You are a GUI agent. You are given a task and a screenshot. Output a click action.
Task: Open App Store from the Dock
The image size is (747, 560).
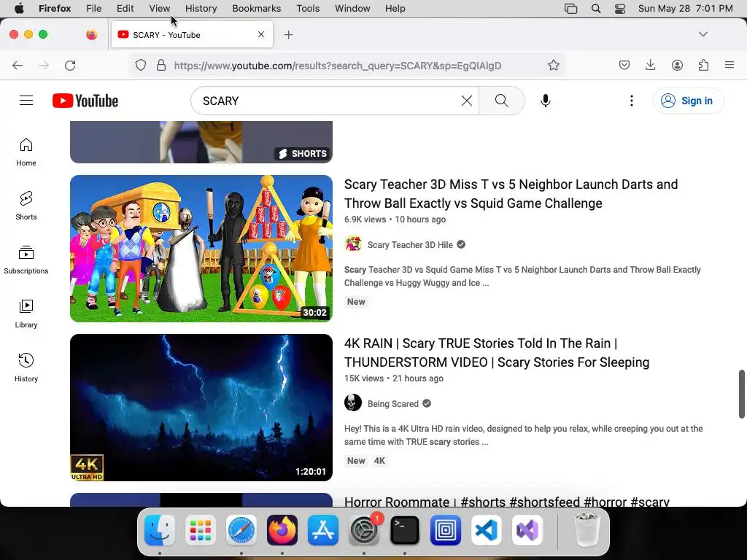pyautogui.click(x=323, y=530)
